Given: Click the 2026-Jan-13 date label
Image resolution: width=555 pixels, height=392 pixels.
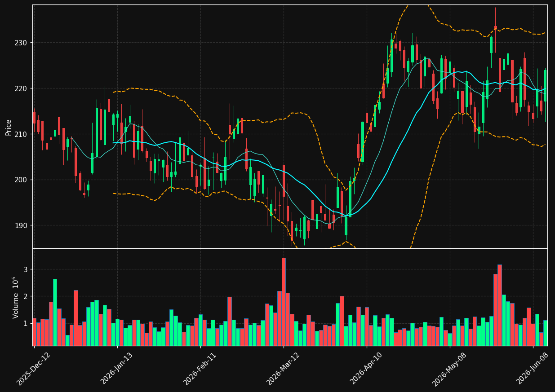Looking at the screenshot, I should (x=117, y=369).
